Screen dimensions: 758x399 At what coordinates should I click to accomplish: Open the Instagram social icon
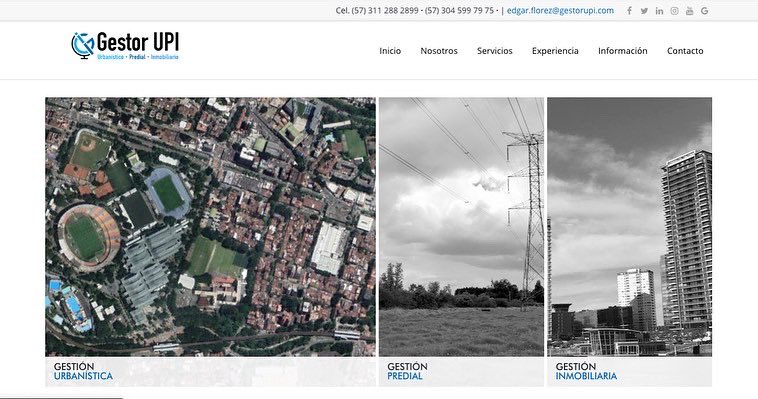[x=674, y=11]
